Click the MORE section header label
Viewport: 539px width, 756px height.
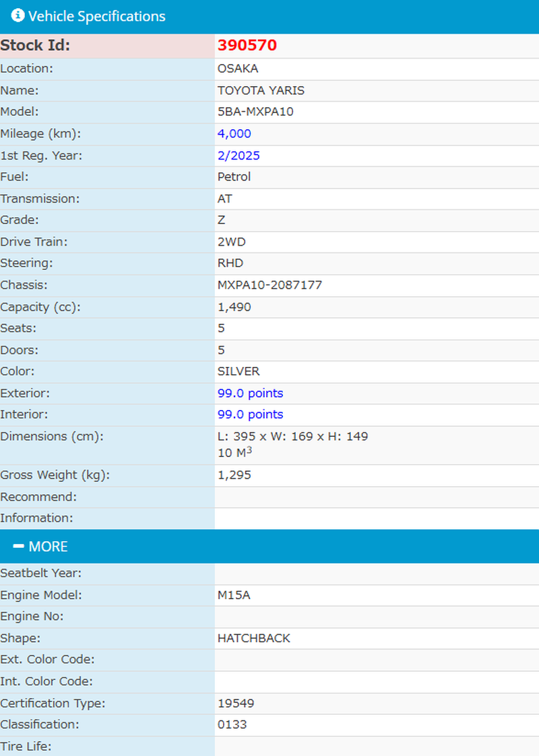tap(49, 546)
